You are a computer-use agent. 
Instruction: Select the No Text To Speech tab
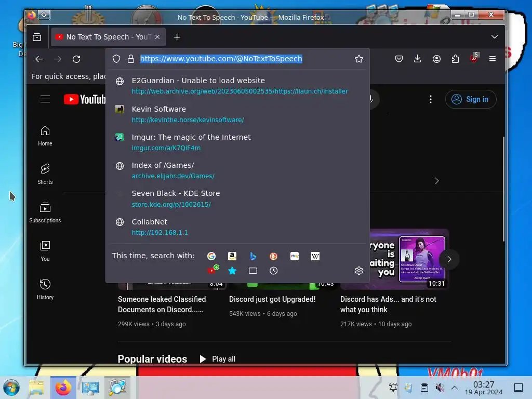(x=108, y=37)
